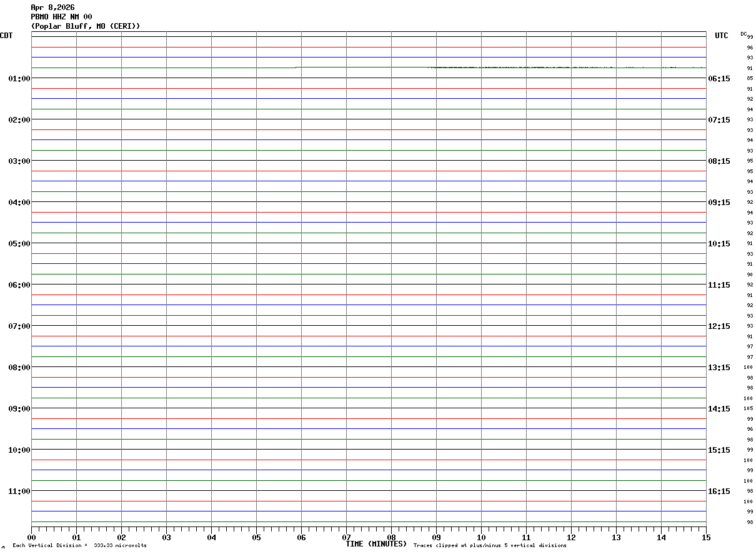Select the 04:00 CDT time label
This screenshot has width=756, height=554.
19,203
